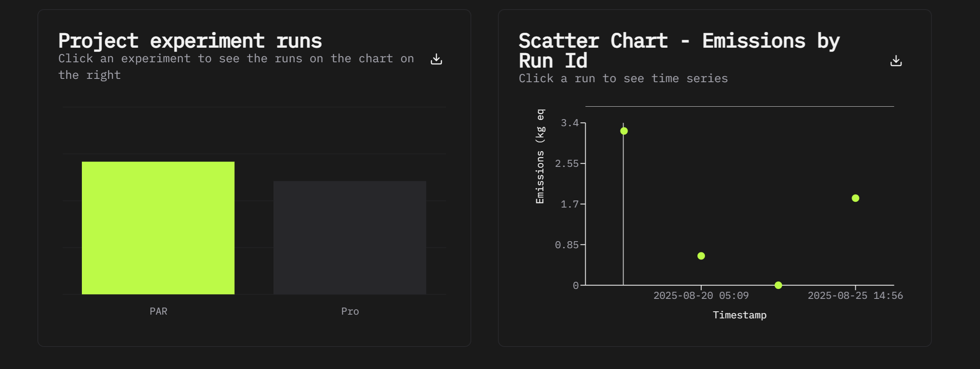The height and width of the screenshot is (369, 980).
Task: Click the 1.7 y-axis tick label
Action: click(569, 204)
